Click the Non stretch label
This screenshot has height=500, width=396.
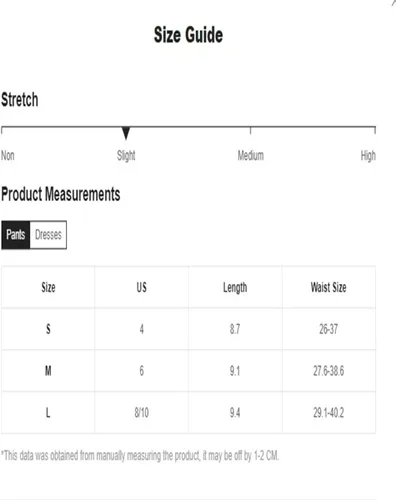pyautogui.click(x=8, y=155)
